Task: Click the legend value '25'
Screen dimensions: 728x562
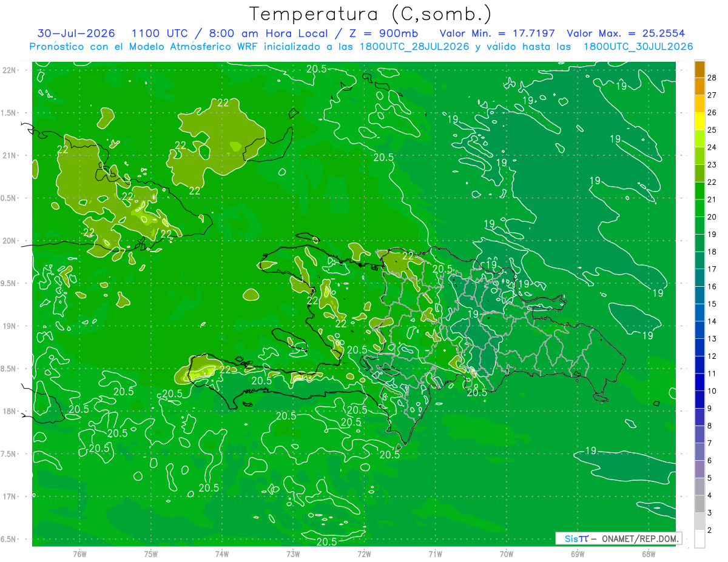Action: pos(712,130)
